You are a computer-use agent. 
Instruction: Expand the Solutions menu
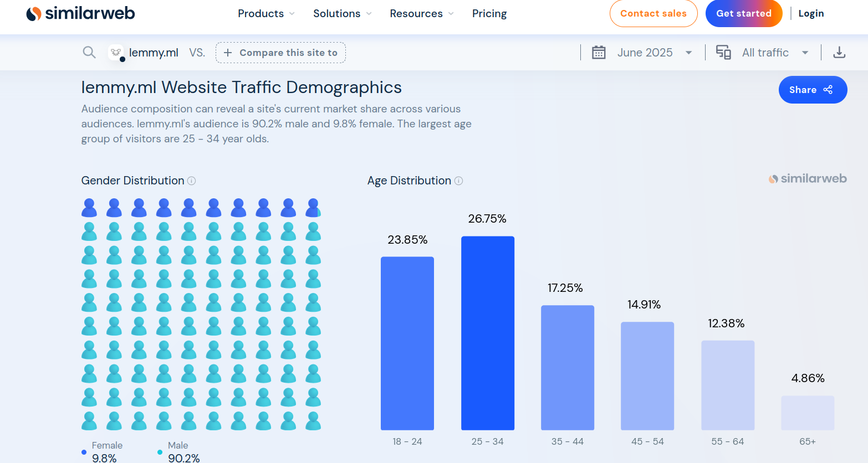[x=342, y=13]
